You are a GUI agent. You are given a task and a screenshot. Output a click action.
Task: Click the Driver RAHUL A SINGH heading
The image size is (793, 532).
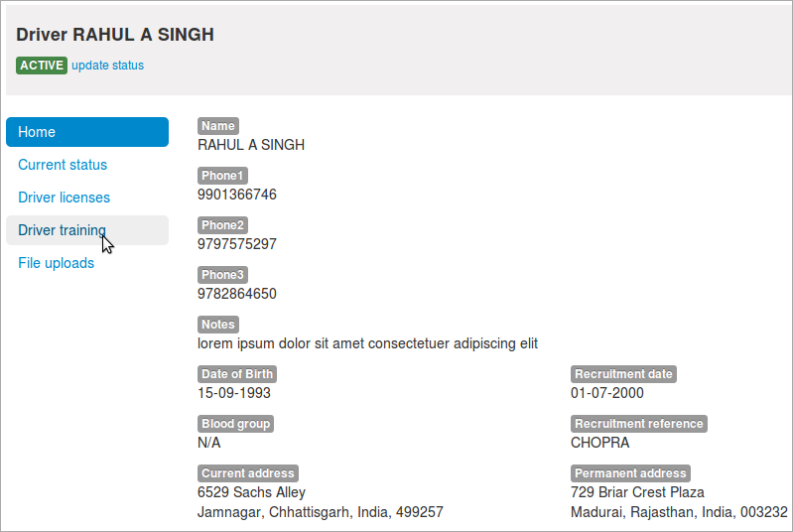coord(115,35)
